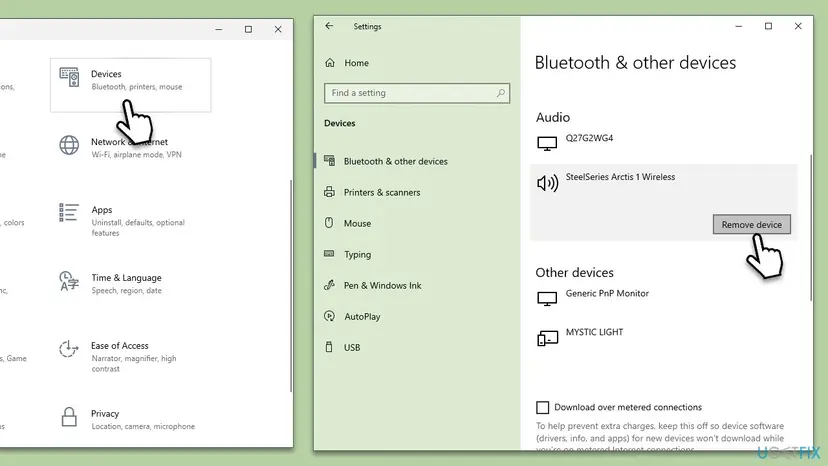Click the Q27G2WG4 monitor icon
Viewport: 828px width, 466px height.
[x=547, y=143]
